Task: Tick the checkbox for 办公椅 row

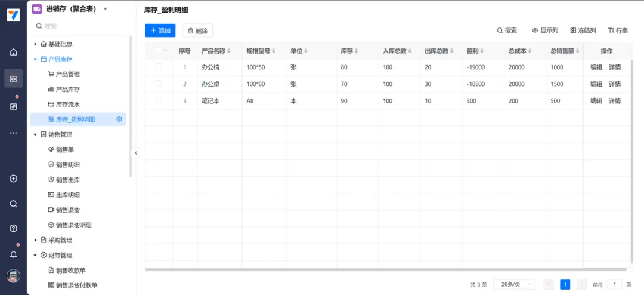Action: [159, 67]
